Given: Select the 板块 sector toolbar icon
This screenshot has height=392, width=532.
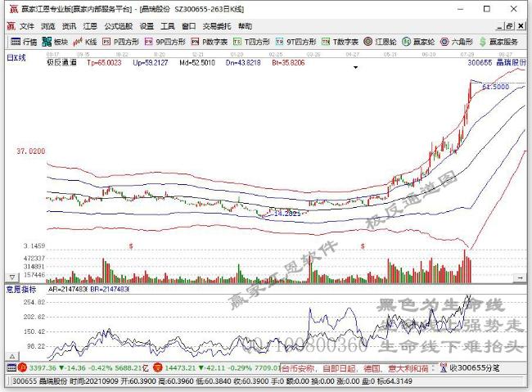Looking at the screenshot, I should (x=55, y=41).
